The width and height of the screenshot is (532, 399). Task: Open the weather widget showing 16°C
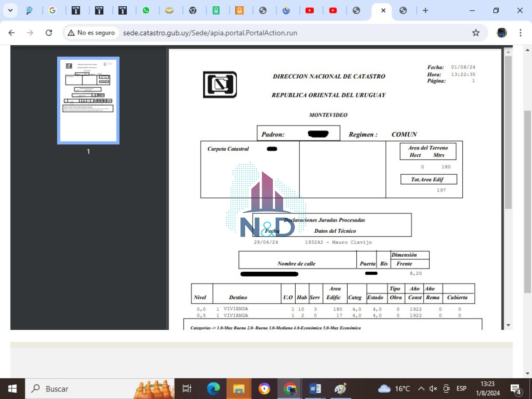(394, 389)
